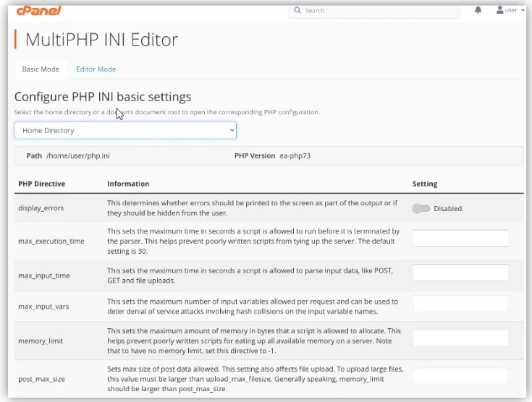Click the Information column header
The width and height of the screenshot is (532, 402).
pos(128,184)
